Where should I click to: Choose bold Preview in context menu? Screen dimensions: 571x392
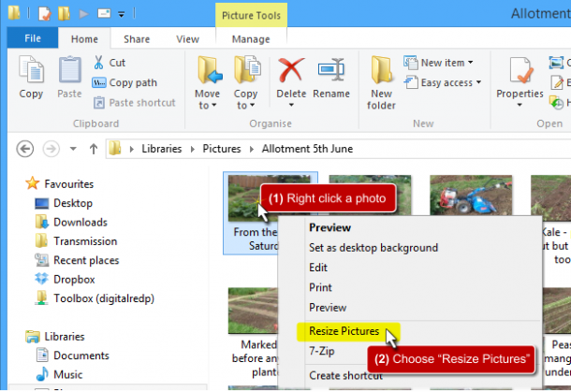pos(329,227)
